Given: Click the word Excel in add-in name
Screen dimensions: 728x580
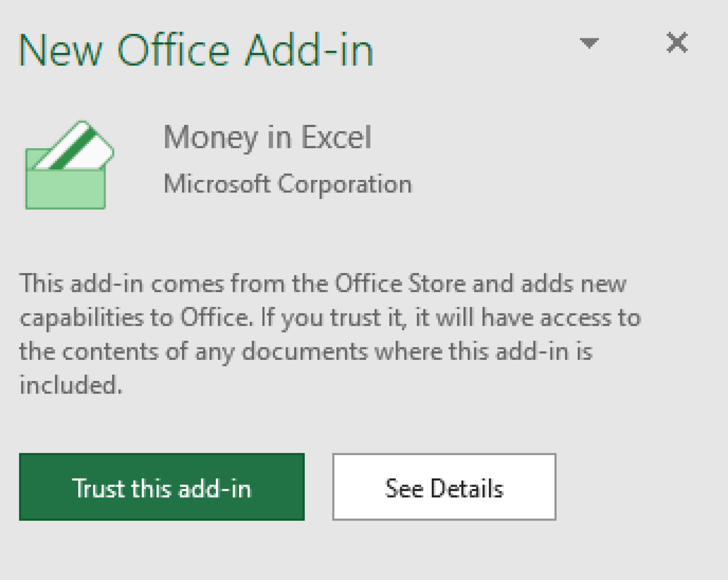Looking at the screenshot, I should pyautogui.click(x=337, y=137).
